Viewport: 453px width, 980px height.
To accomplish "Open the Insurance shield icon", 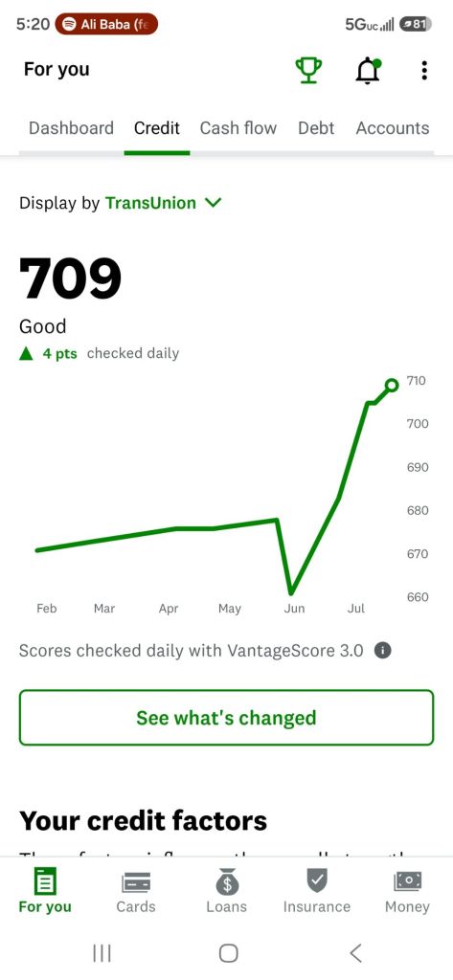I will coord(317,881).
